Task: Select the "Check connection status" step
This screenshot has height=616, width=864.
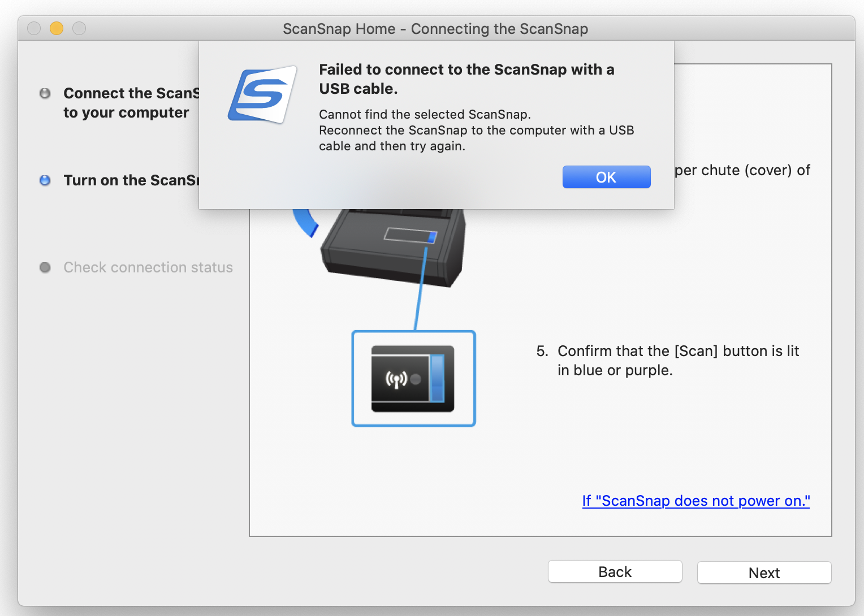Action: (148, 267)
